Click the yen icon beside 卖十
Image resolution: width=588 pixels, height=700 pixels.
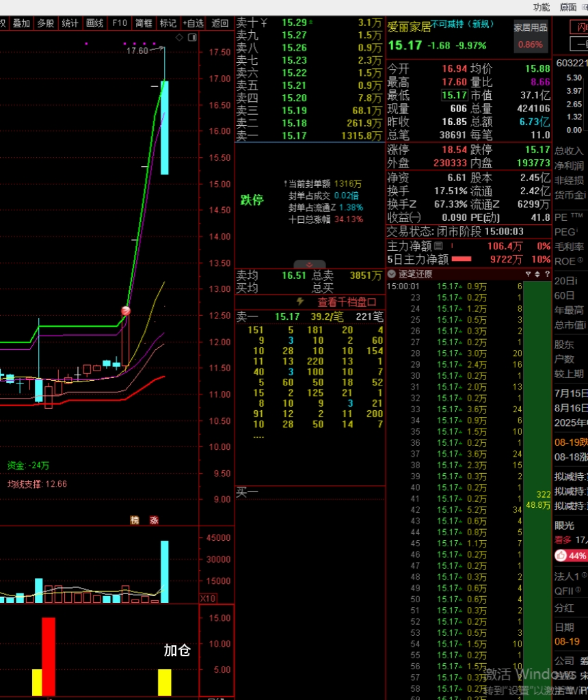coord(264,23)
